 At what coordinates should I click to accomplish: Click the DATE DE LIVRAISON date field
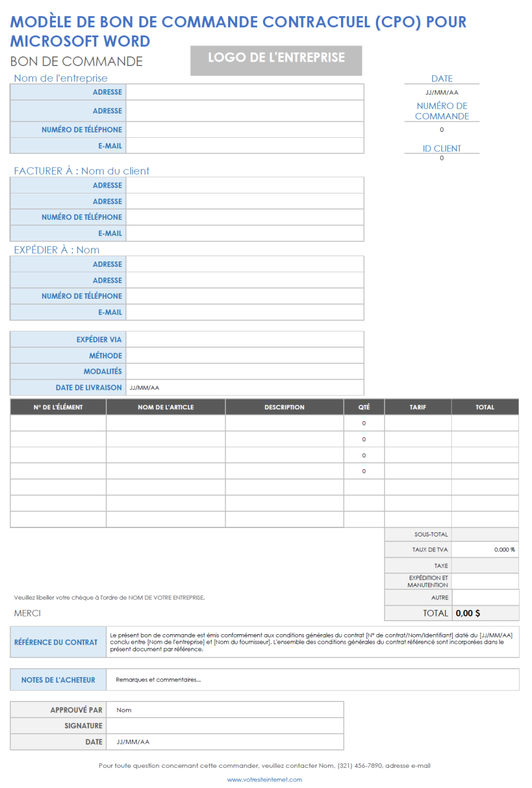tap(245, 387)
